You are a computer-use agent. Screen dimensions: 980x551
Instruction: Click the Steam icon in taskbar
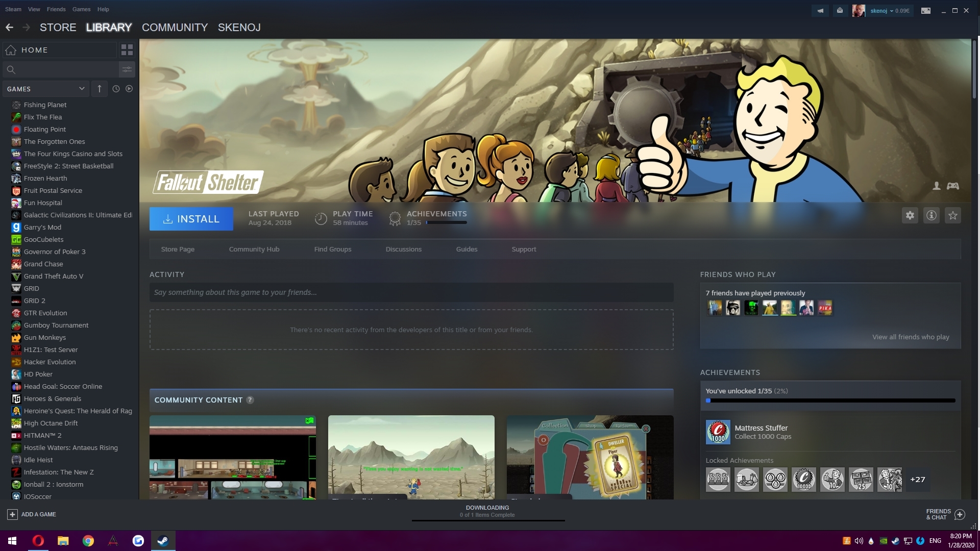click(x=163, y=541)
